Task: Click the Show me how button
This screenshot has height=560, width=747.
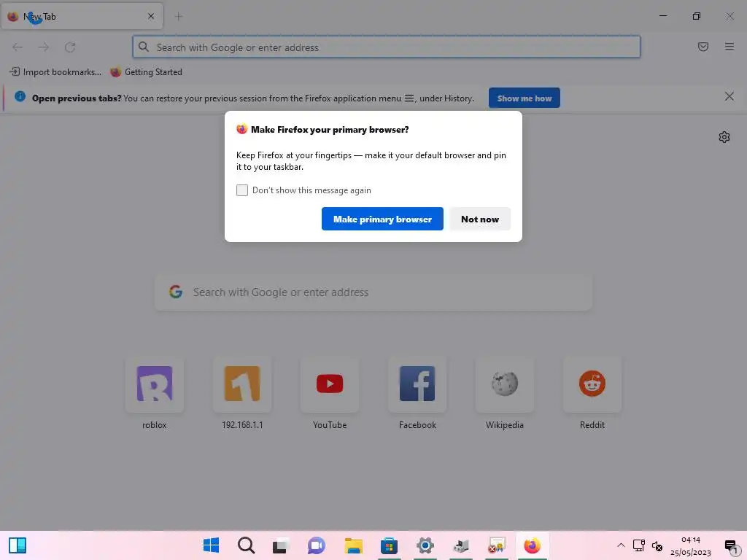Action: [524, 98]
